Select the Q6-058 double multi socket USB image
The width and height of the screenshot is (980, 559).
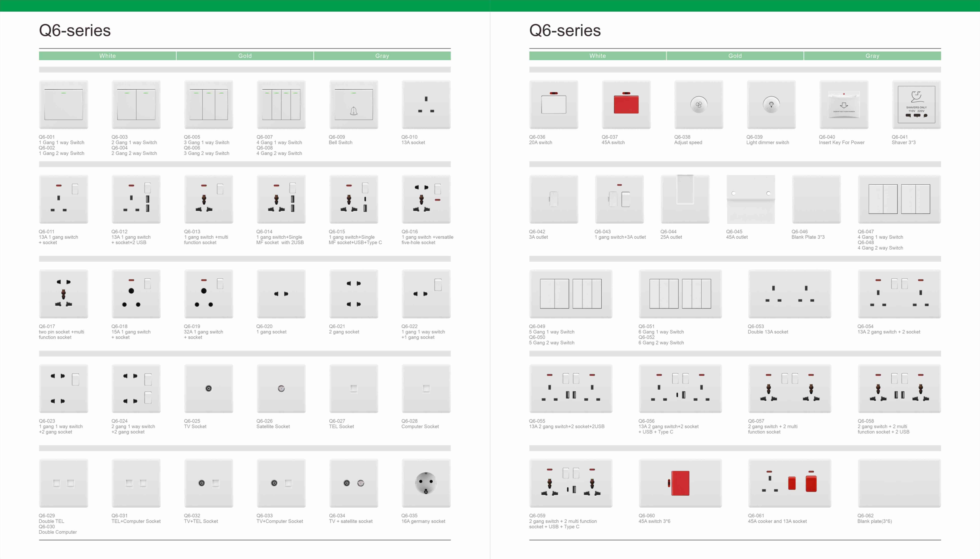[x=899, y=388]
